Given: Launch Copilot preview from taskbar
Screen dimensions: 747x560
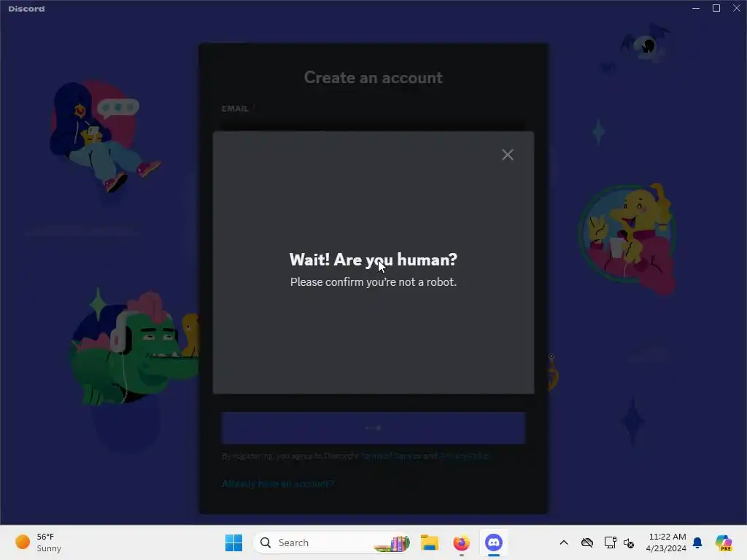Looking at the screenshot, I should click(x=724, y=542).
